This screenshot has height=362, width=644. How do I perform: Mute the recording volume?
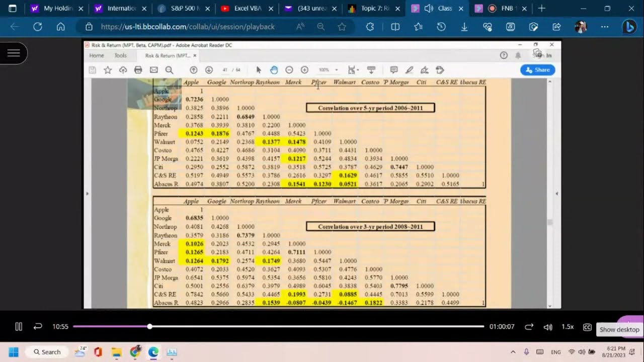(548, 327)
